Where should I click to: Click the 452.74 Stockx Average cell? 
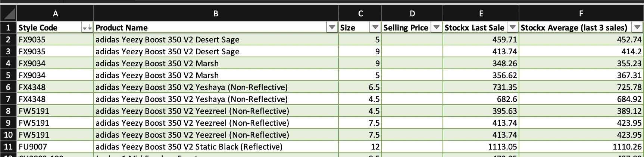(x=581, y=39)
